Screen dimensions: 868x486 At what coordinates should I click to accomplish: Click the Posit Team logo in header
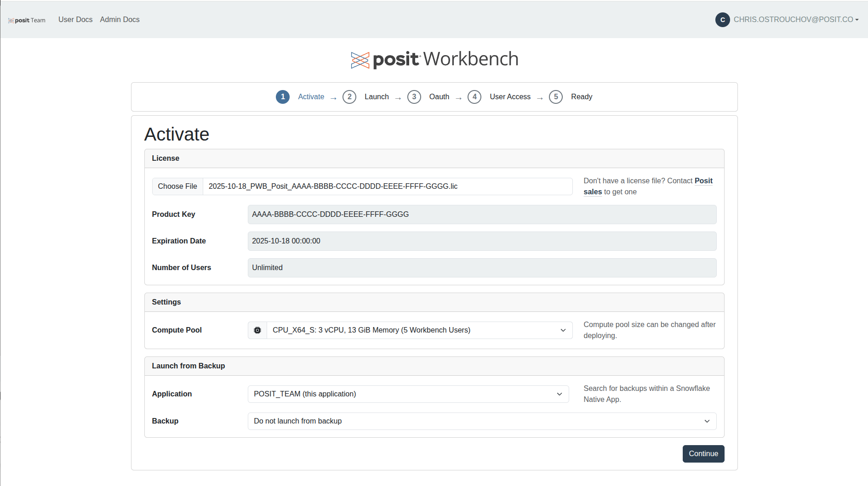(x=27, y=20)
